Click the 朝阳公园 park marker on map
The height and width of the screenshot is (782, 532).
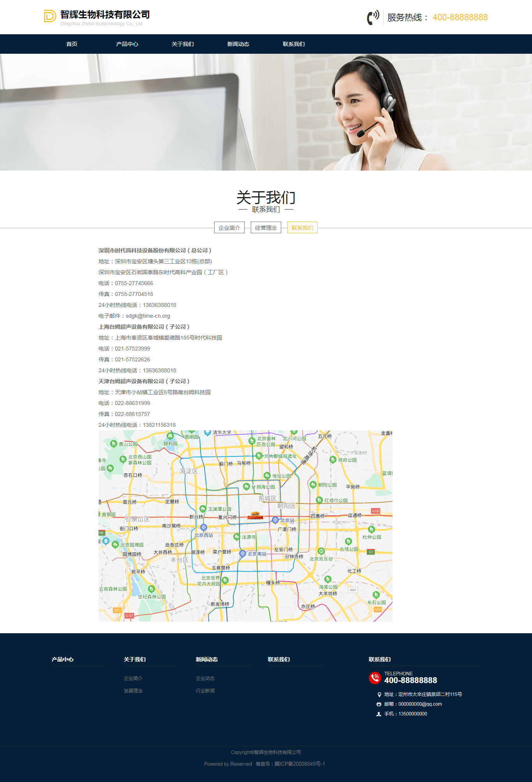click(x=313, y=484)
